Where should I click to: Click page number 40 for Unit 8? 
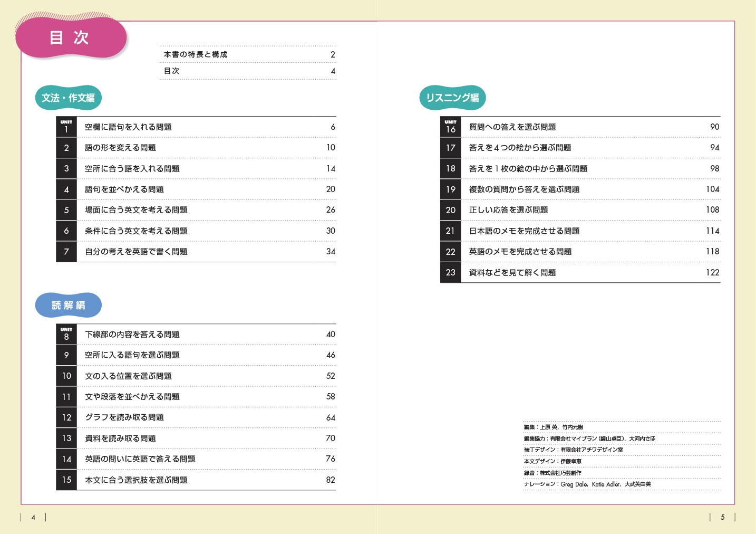(331, 335)
